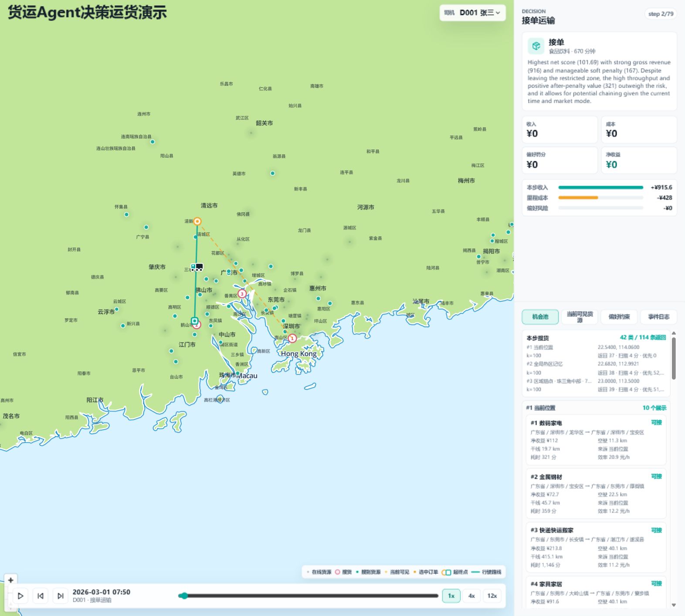The image size is (685, 616).
Task: Click pickup marker 1 near 深圳市
Action: pyautogui.click(x=292, y=338)
